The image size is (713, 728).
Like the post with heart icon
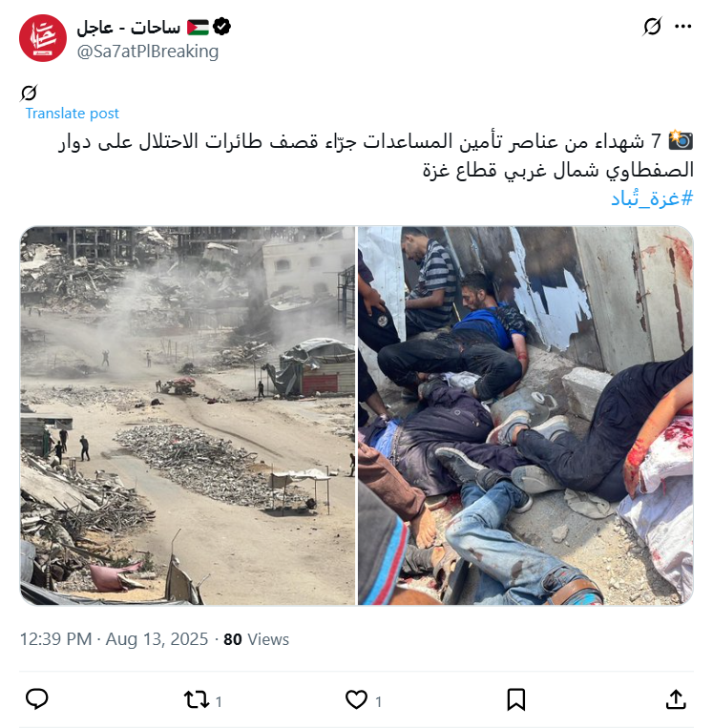coord(356,699)
